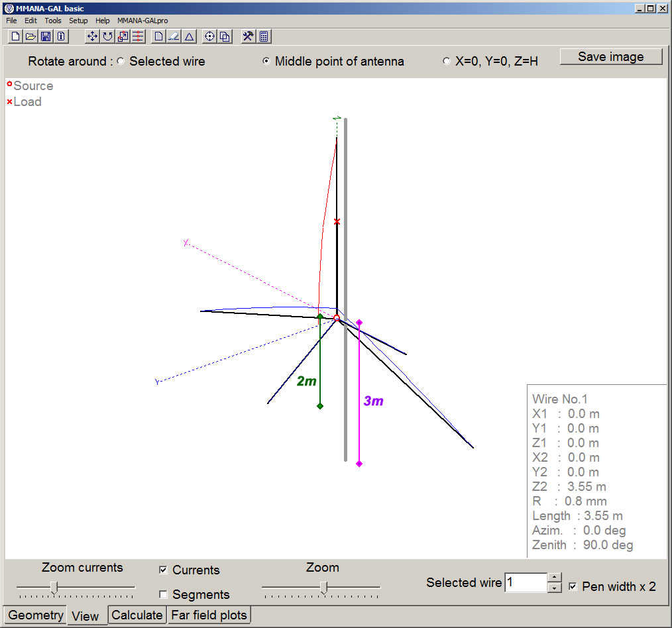Viewport: 672px width, 628px height.
Task: Switch to the Geometry tab
Action: click(x=35, y=615)
